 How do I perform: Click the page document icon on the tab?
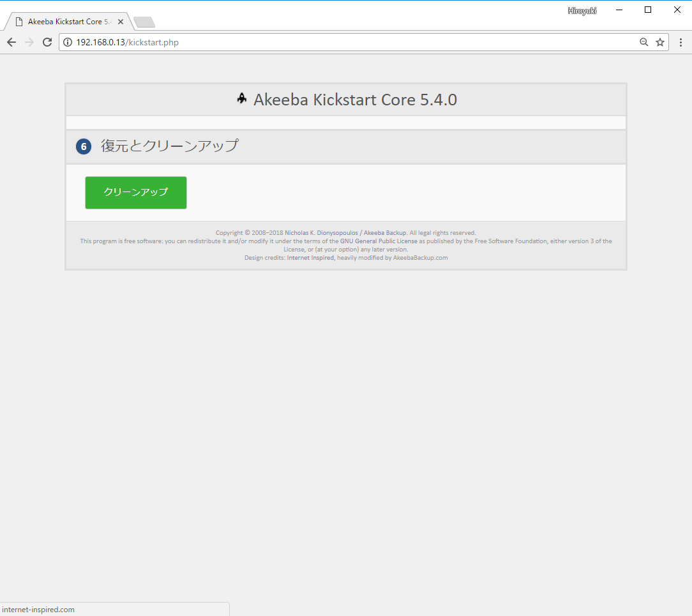pyautogui.click(x=19, y=22)
